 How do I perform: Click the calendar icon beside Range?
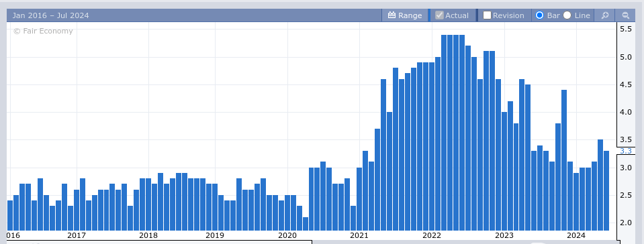[x=392, y=15]
